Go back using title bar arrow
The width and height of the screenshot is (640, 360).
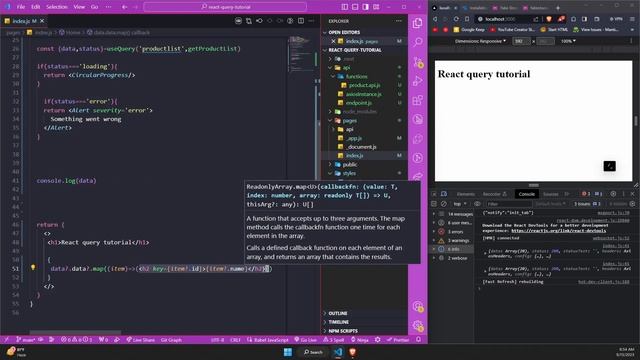124,7
